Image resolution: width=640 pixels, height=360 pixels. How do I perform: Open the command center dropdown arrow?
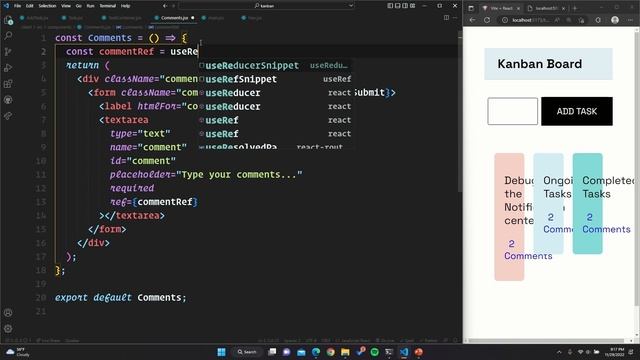pyautogui.click(x=350, y=6)
